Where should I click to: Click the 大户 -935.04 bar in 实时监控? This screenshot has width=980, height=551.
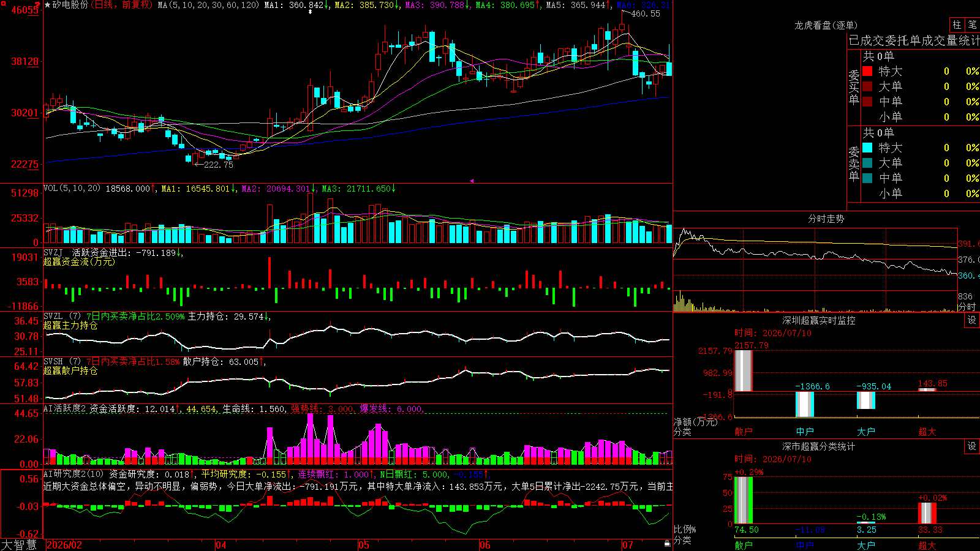coord(866,400)
